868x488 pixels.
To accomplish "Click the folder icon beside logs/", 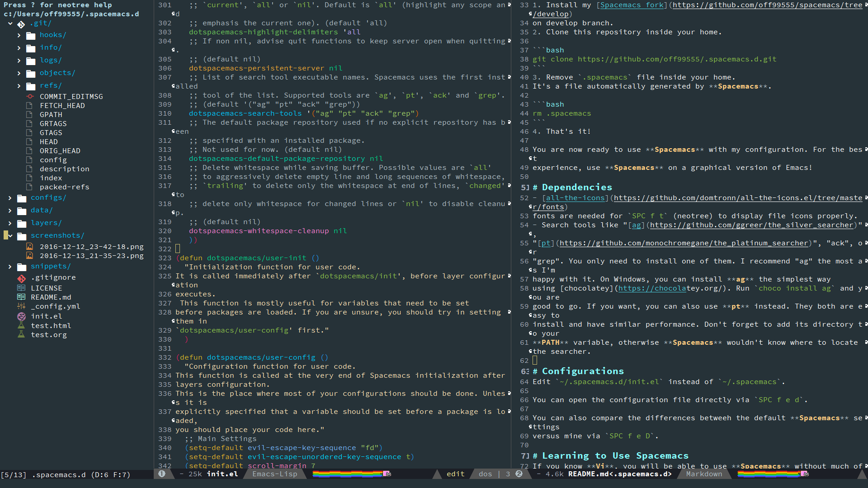I will pos(31,61).
